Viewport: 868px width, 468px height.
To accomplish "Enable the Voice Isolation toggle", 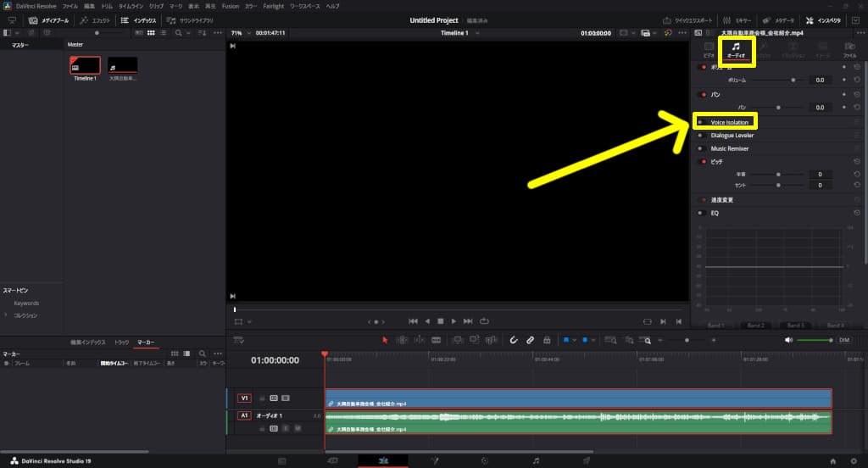I will pyautogui.click(x=700, y=122).
